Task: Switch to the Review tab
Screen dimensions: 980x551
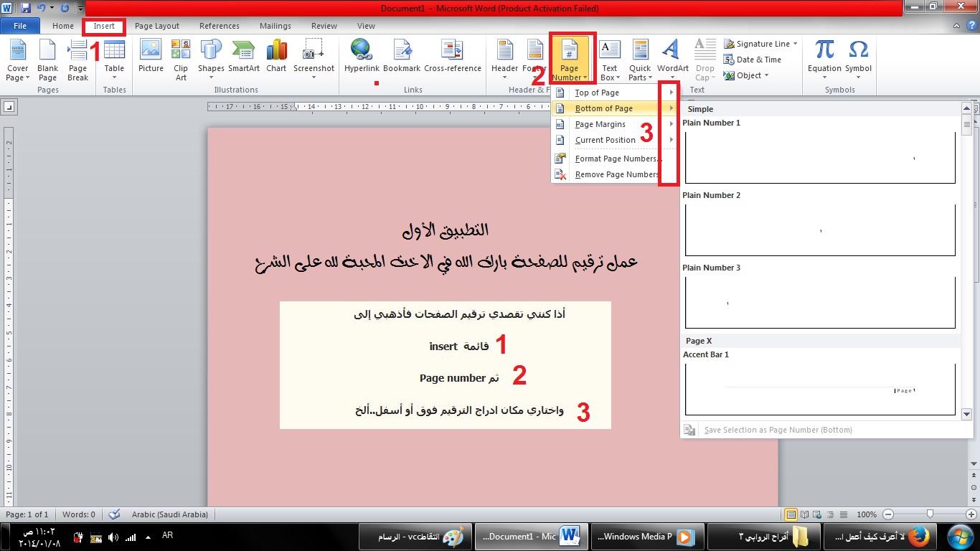Action: pos(324,26)
